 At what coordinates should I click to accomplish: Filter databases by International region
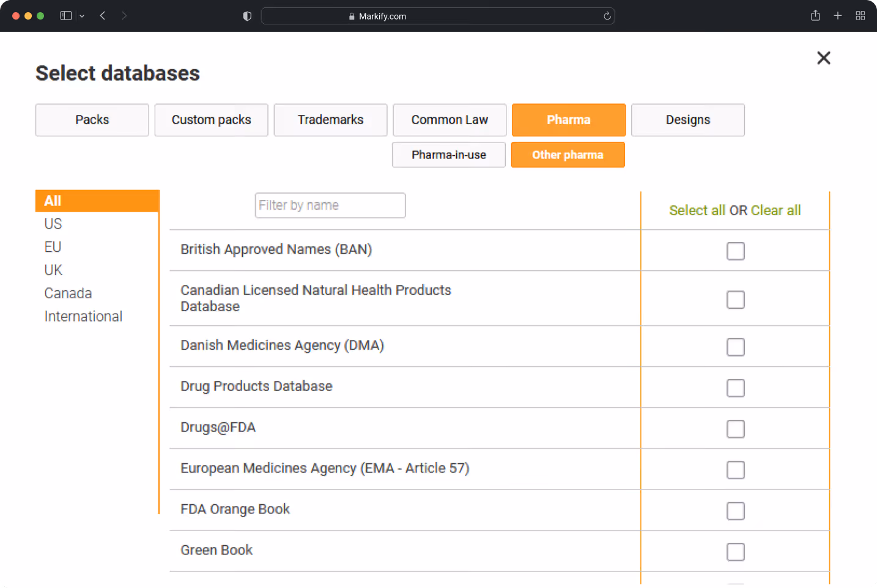83,317
